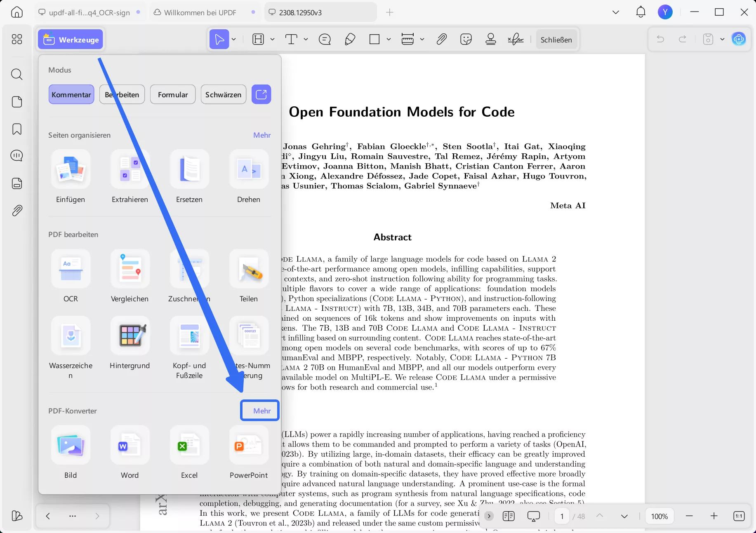
Task: Select the paperclip attachment tool
Action: [441, 39]
